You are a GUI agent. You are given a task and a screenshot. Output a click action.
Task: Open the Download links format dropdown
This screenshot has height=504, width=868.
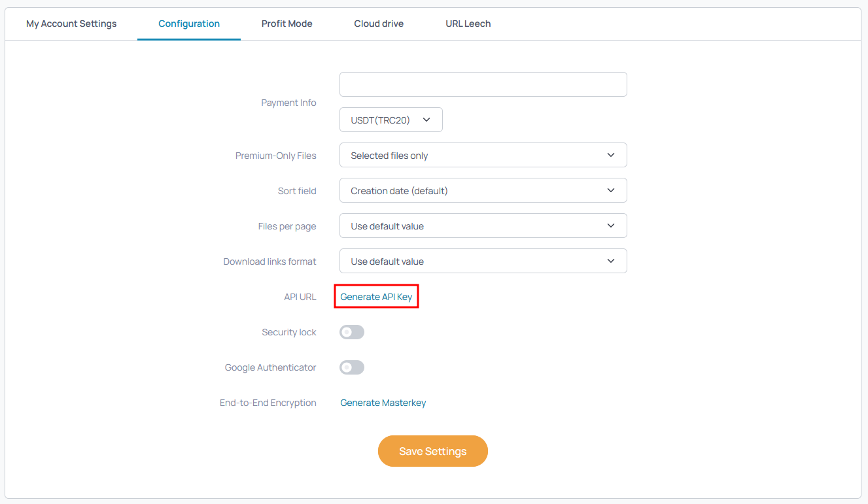(483, 261)
